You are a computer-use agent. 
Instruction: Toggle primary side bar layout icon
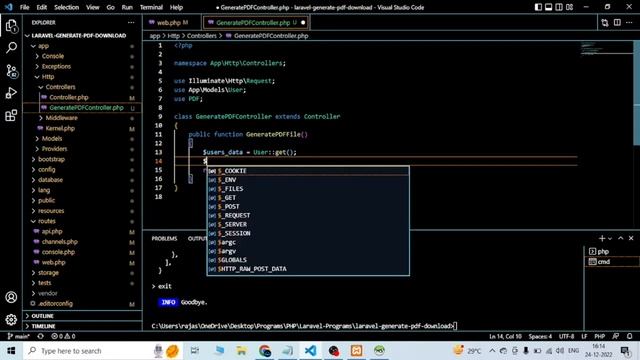(538, 7)
